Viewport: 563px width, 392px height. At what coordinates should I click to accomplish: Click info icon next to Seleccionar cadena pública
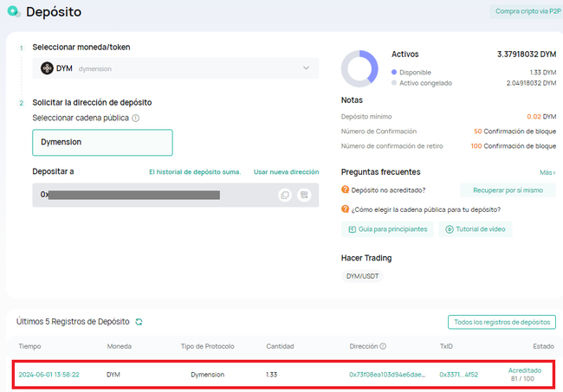click(x=136, y=118)
